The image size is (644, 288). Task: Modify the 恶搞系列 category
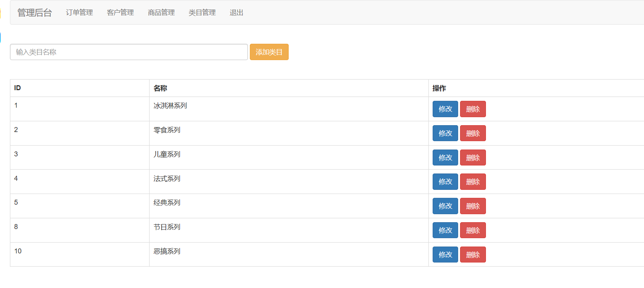(445, 255)
